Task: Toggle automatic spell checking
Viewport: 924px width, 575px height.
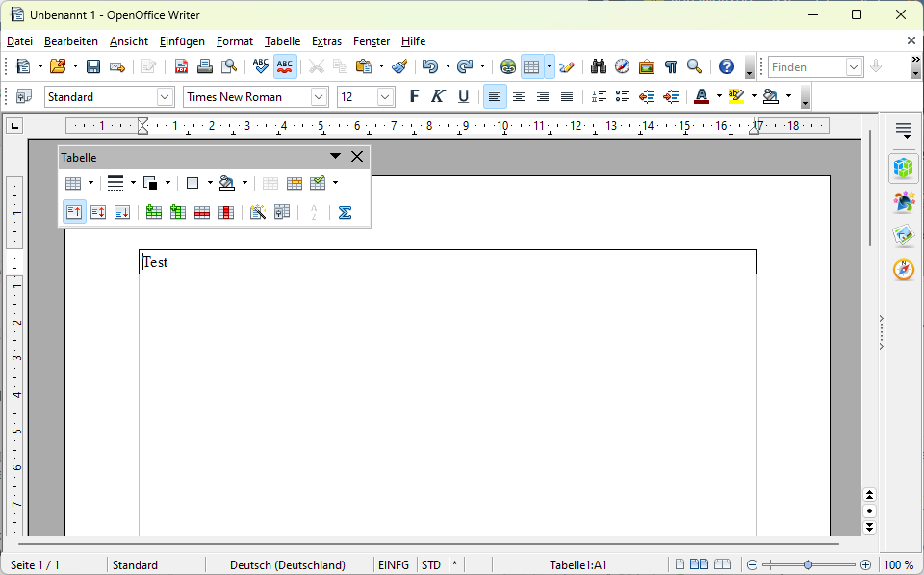Action: coord(285,66)
